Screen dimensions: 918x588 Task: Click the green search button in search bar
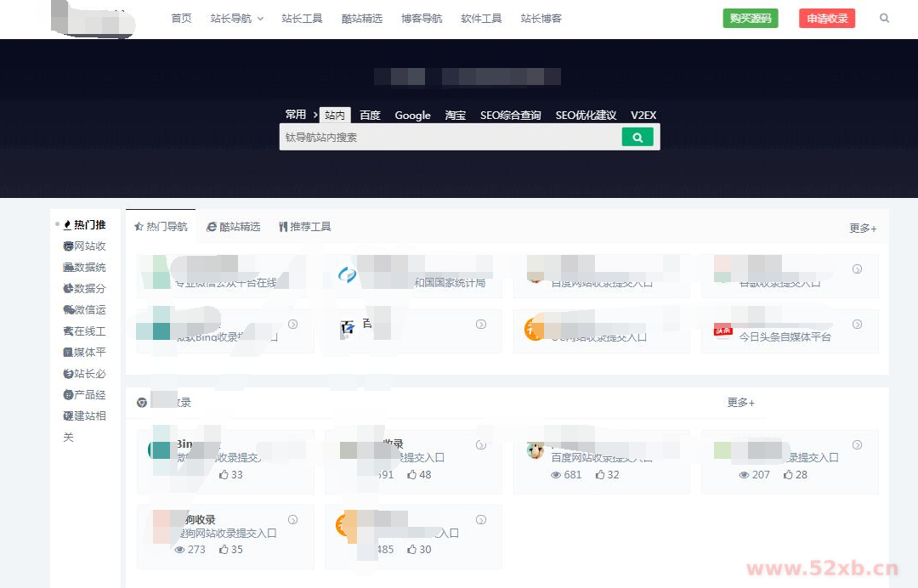[638, 136]
